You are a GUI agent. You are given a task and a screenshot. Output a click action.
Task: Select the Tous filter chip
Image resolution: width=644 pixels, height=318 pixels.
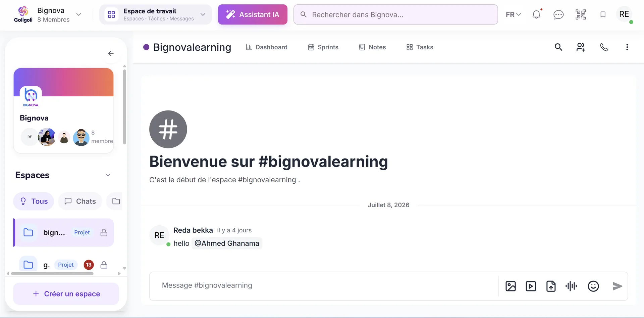34,201
